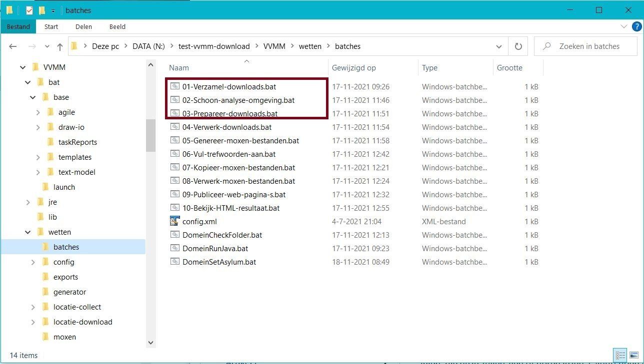Viewport: 644px width, 364px height.
Task: Navigate to wetten in breadcrumb path
Action: [310, 46]
